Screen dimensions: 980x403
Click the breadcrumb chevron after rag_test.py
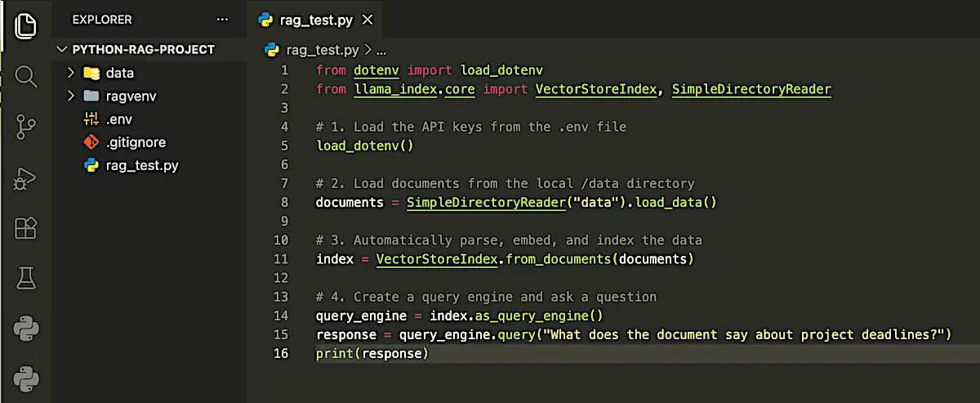[x=368, y=51]
